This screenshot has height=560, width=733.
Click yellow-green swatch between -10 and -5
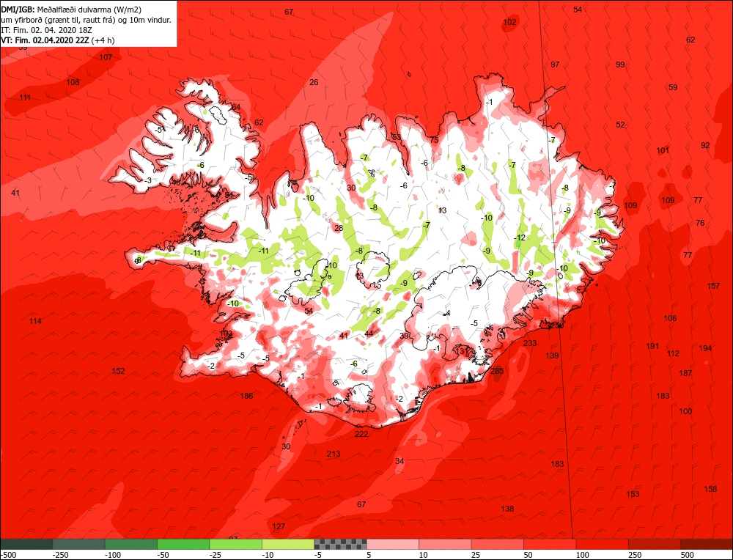pyautogui.click(x=288, y=544)
